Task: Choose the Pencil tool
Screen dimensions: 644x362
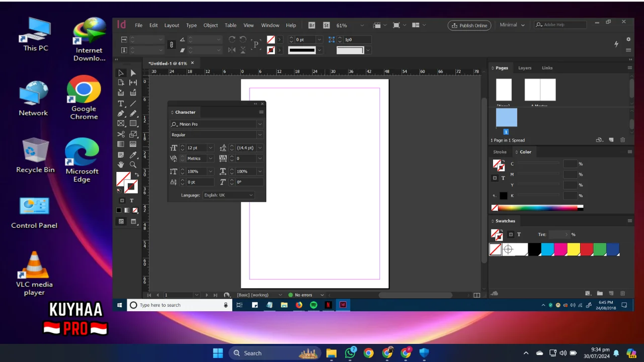Action: 133,114
